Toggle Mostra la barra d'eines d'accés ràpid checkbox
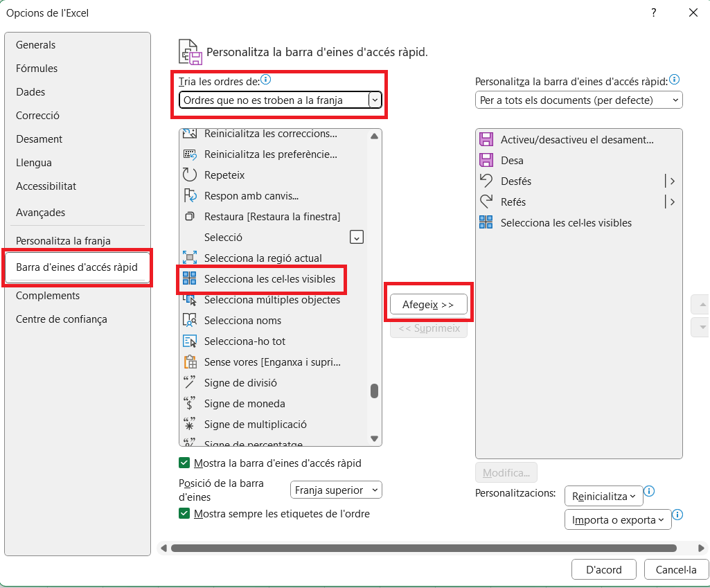 184,463
